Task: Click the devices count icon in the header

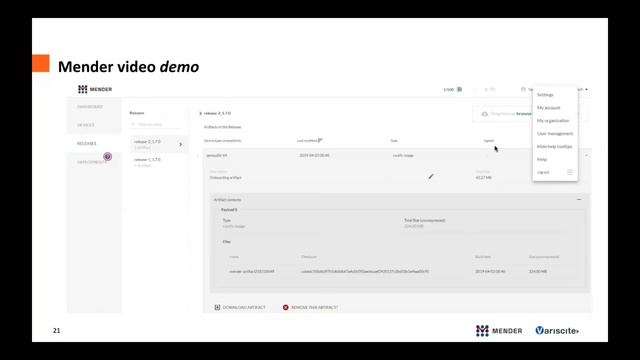Action: (459, 89)
